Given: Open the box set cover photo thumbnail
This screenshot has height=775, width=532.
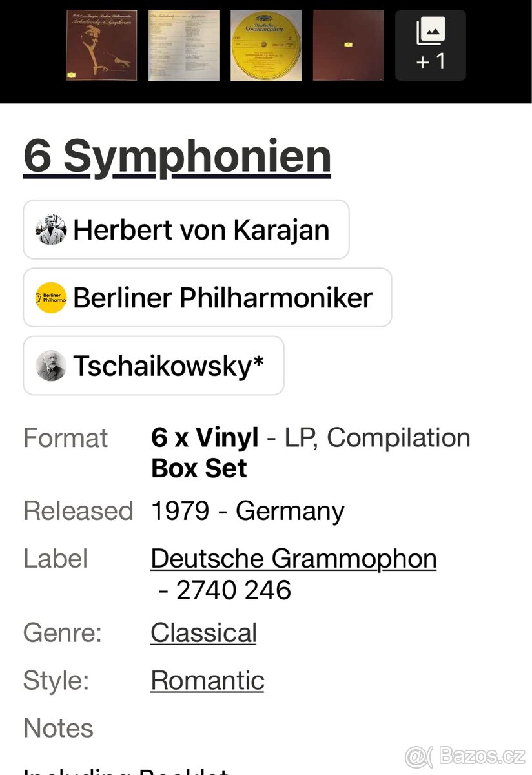Looking at the screenshot, I should 101,43.
